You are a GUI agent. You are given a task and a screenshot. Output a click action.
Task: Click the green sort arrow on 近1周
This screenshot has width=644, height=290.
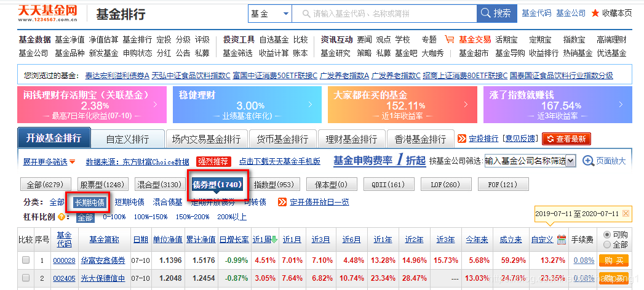click(x=274, y=240)
